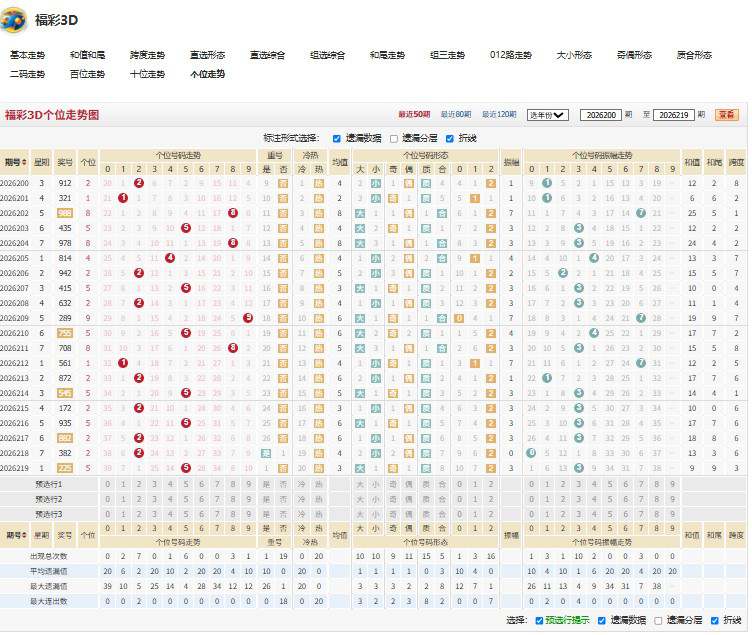This screenshot has height=635, width=752.
Task: Select 大 in 预选行1 row
Action: (x=360, y=484)
